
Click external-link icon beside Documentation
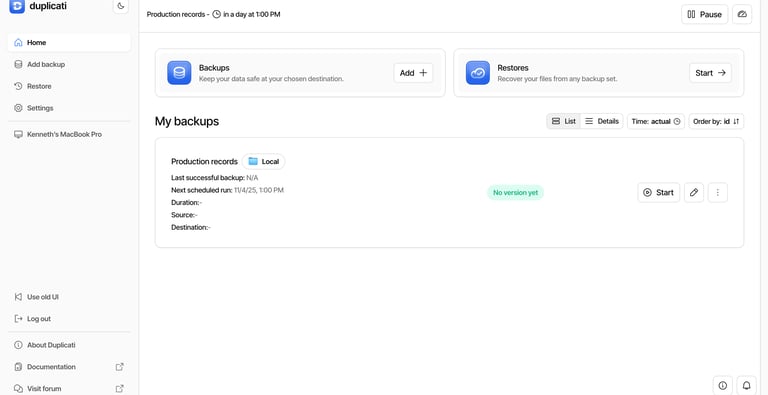click(x=120, y=367)
